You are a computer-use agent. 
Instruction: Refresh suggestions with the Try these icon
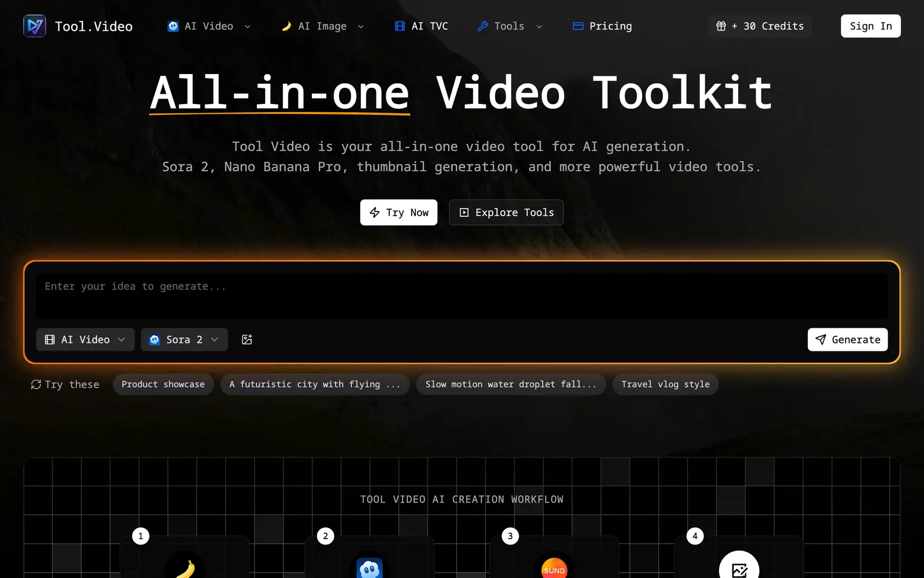[36, 384]
